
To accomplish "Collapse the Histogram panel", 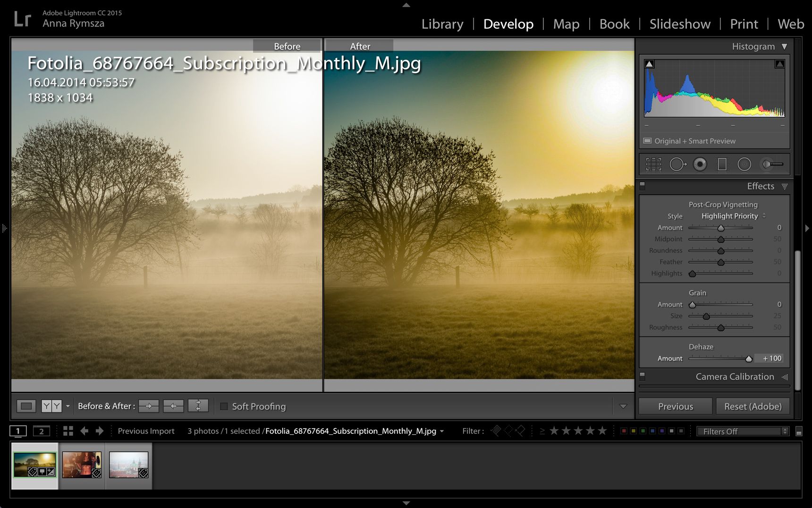I will 784,46.
